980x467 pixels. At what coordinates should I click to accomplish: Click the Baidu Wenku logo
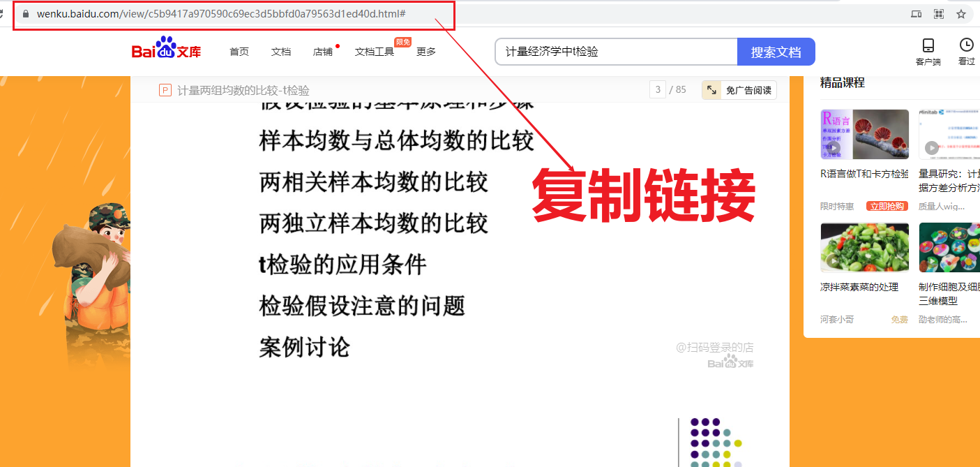pos(166,51)
